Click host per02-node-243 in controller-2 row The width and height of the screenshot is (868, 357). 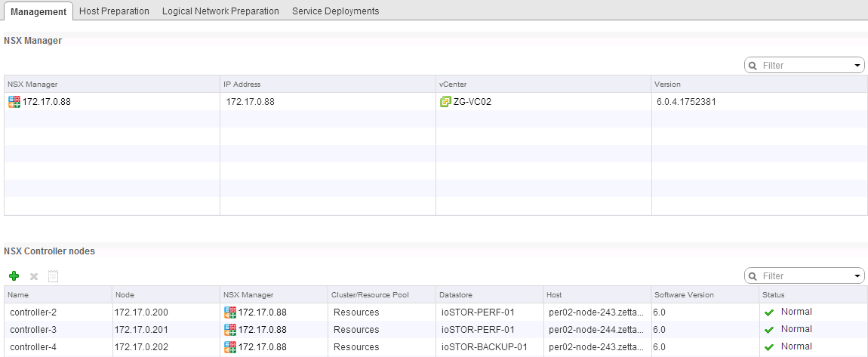[596, 312]
